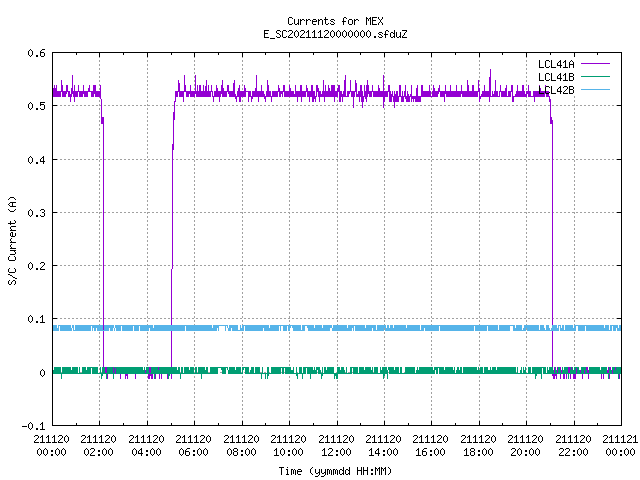Click the LCL41B legend label
Screen dimensions: 640x480
[x=556, y=77]
